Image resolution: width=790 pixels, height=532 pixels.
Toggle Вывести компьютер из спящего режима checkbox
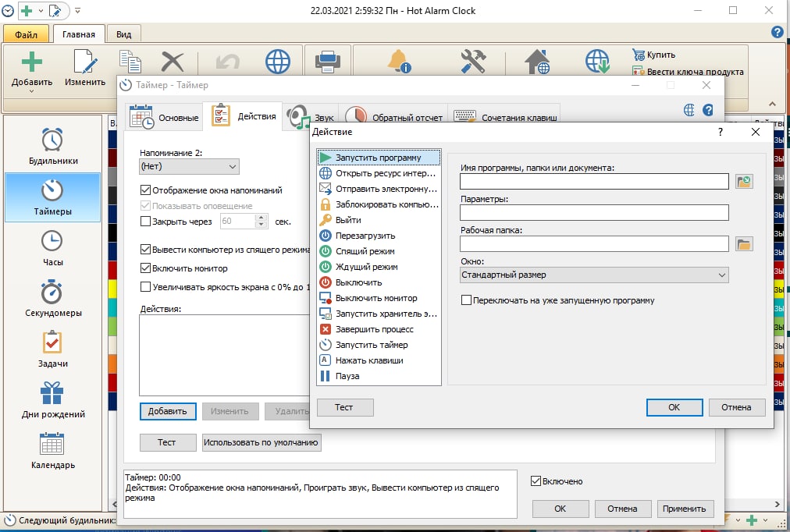coord(145,249)
